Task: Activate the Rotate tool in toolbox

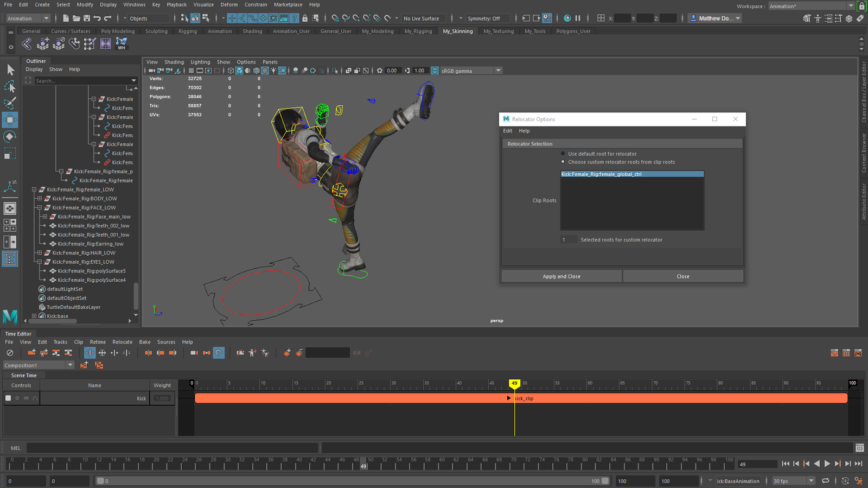Action: (x=10, y=136)
